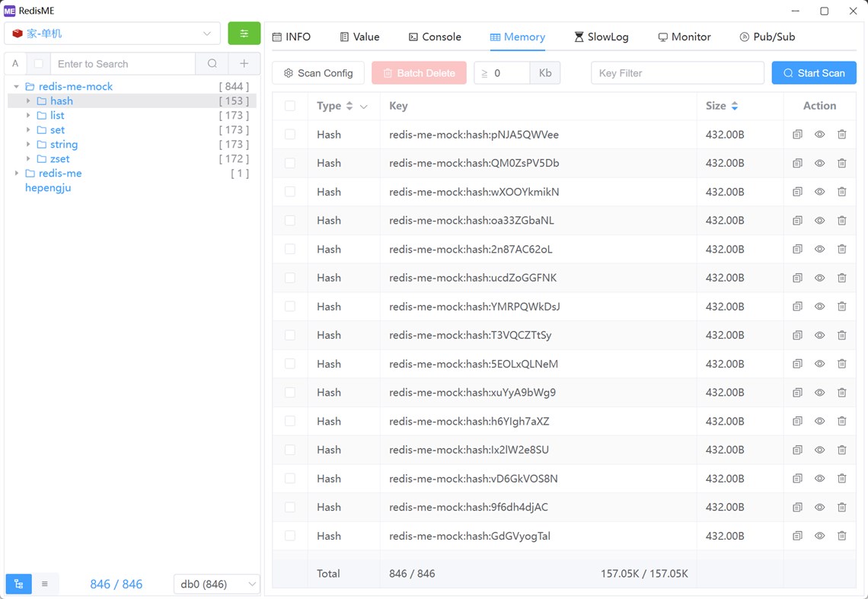The height and width of the screenshot is (599, 868).
Task: View the hash:9f6dh4djAC key with eye icon
Action: coord(819,507)
